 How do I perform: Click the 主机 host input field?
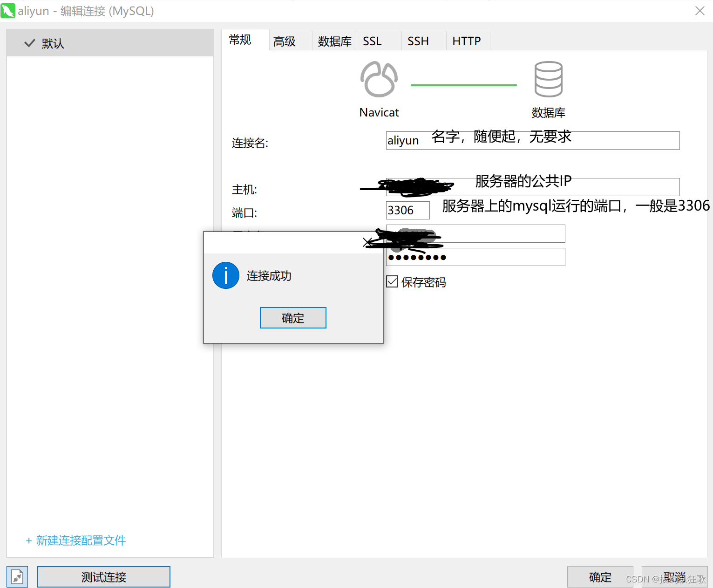pyautogui.click(x=533, y=187)
